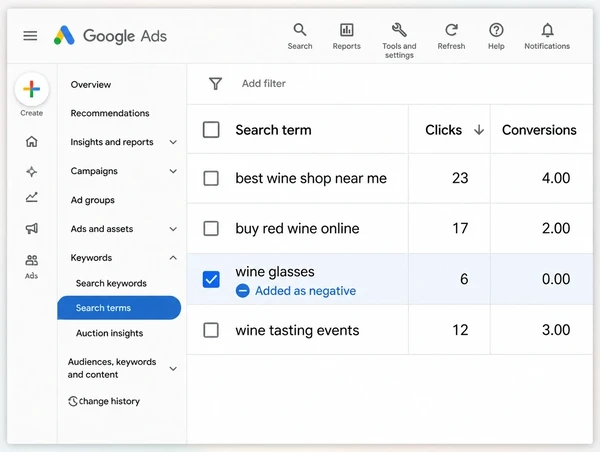
Task: Open the Change history link
Action: (x=109, y=401)
